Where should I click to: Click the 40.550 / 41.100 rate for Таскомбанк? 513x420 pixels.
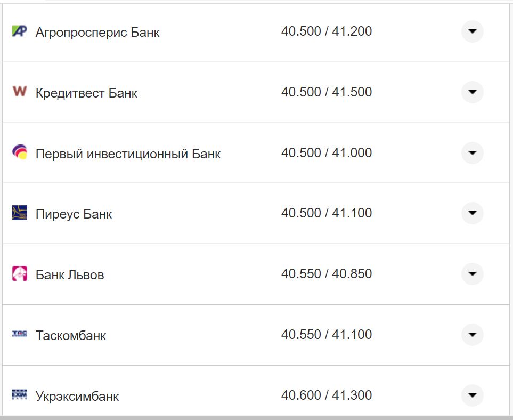click(x=328, y=334)
